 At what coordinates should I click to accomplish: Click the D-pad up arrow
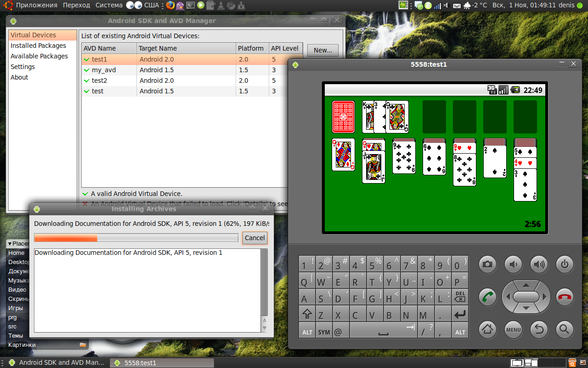point(526,285)
